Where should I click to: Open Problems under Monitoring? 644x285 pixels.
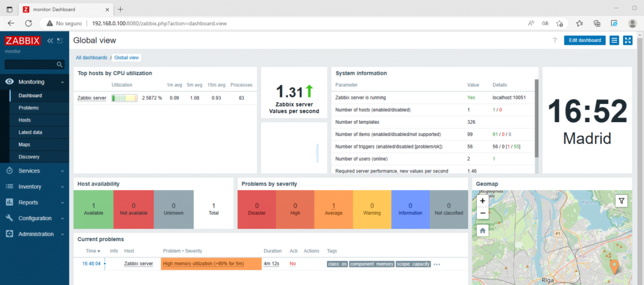(x=30, y=108)
